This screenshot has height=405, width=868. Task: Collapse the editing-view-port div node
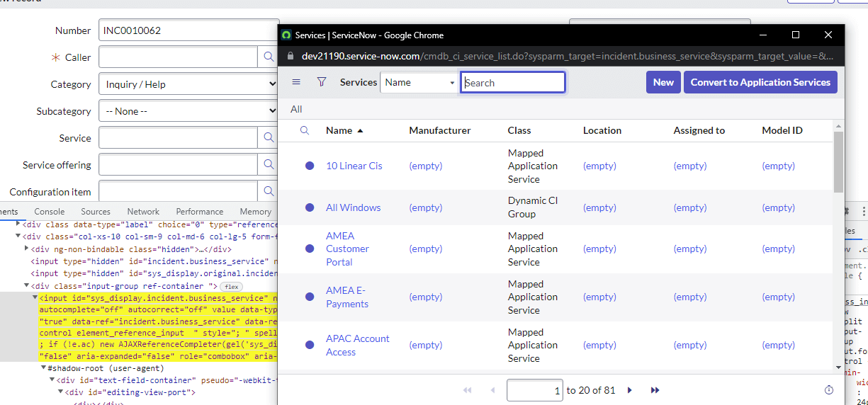click(x=61, y=392)
